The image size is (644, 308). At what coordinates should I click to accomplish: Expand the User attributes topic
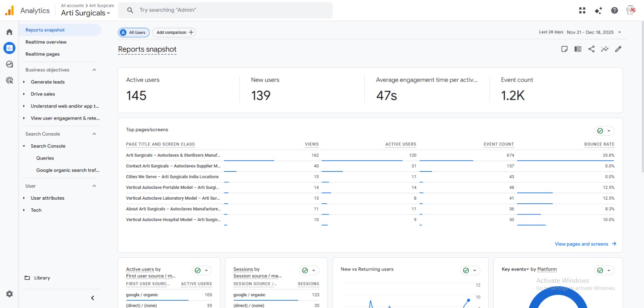point(24,198)
